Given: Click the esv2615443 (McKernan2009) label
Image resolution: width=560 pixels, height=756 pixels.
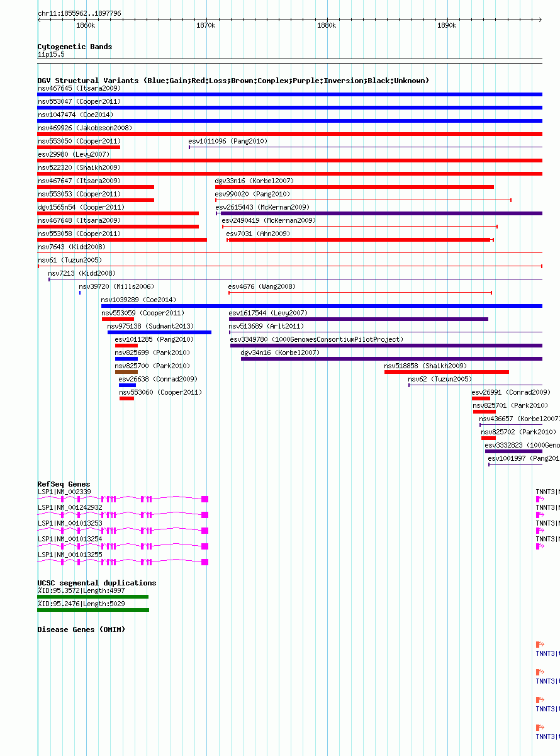Looking at the screenshot, I should tap(262, 207).
